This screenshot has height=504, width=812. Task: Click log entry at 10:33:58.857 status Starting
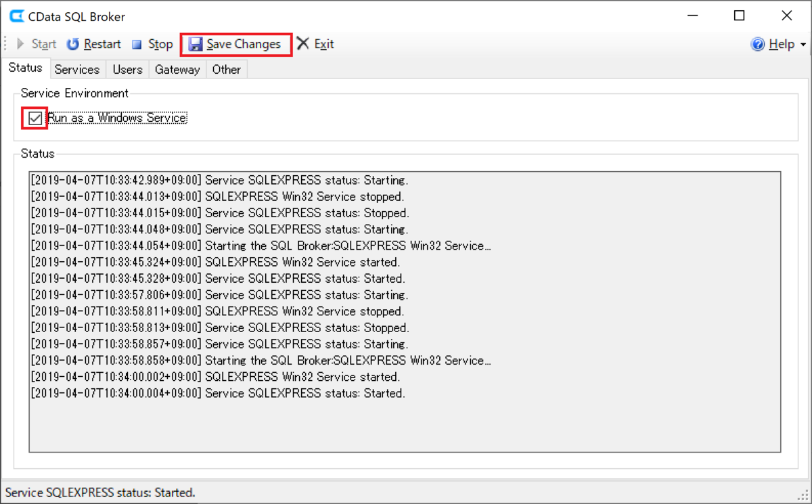pos(219,344)
